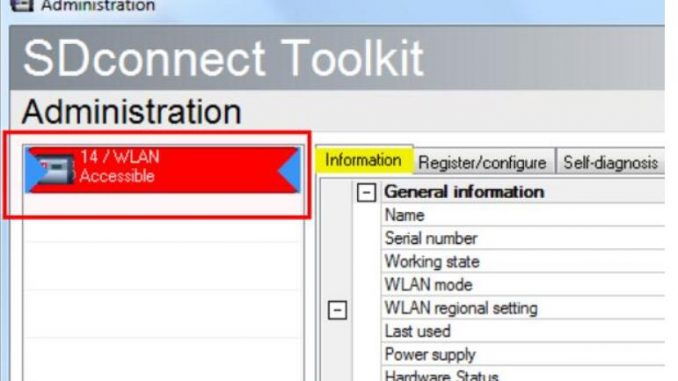Select the Last used row

tap(523, 331)
